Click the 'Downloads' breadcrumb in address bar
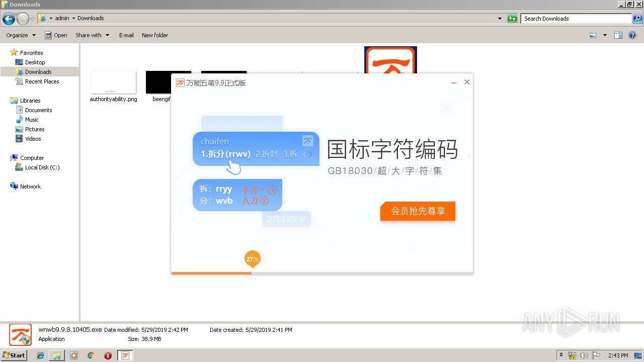The height and width of the screenshot is (362, 644). coord(91,18)
